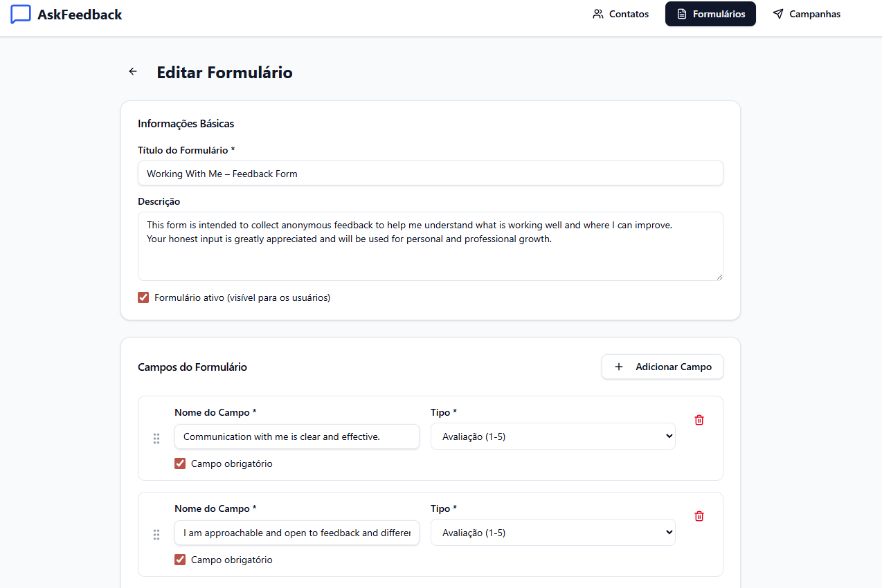Click the paper plane icon for Campanhas

pos(778,14)
